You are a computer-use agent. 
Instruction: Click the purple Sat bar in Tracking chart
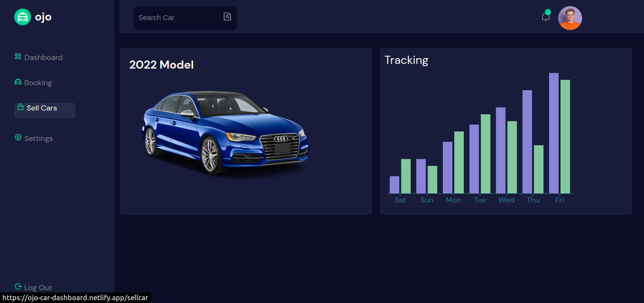coord(395,185)
